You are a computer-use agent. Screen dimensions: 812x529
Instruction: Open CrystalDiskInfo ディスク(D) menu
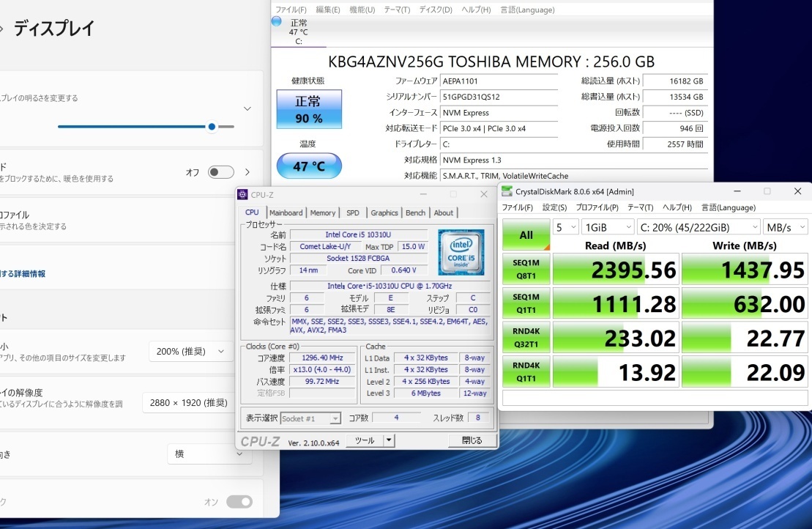[x=436, y=10]
